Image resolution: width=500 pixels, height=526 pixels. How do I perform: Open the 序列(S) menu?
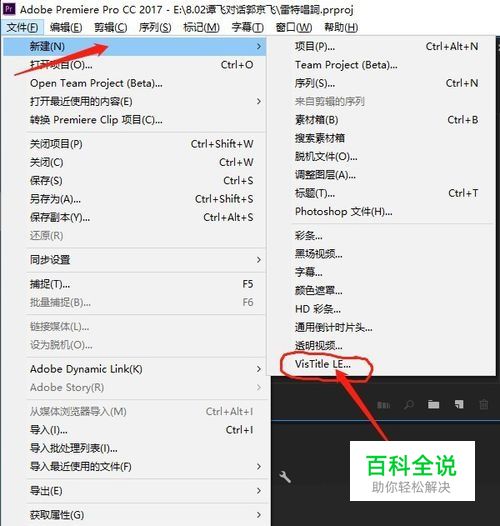[155, 27]
